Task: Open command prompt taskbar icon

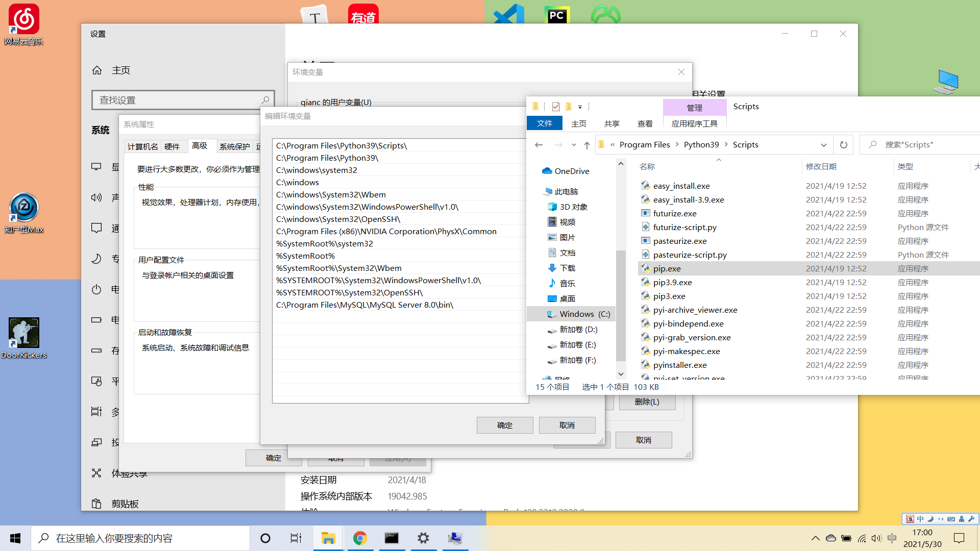Action: [391, 538]
